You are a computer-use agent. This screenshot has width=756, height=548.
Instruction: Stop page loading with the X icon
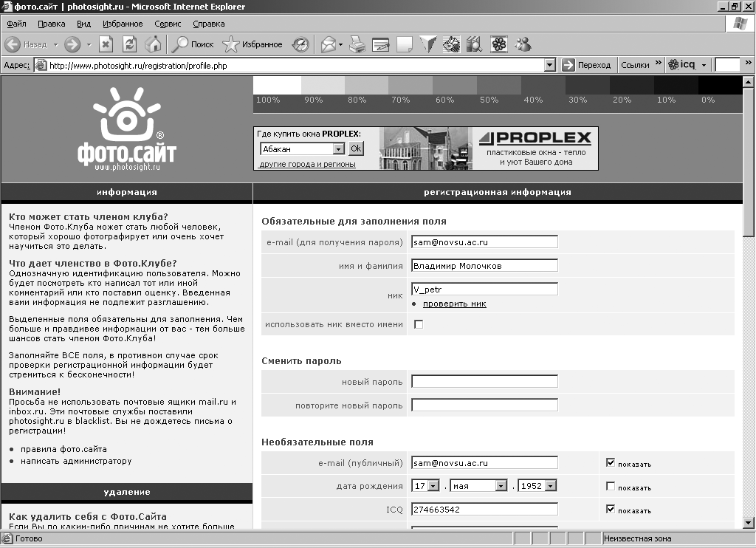[106, 45]
